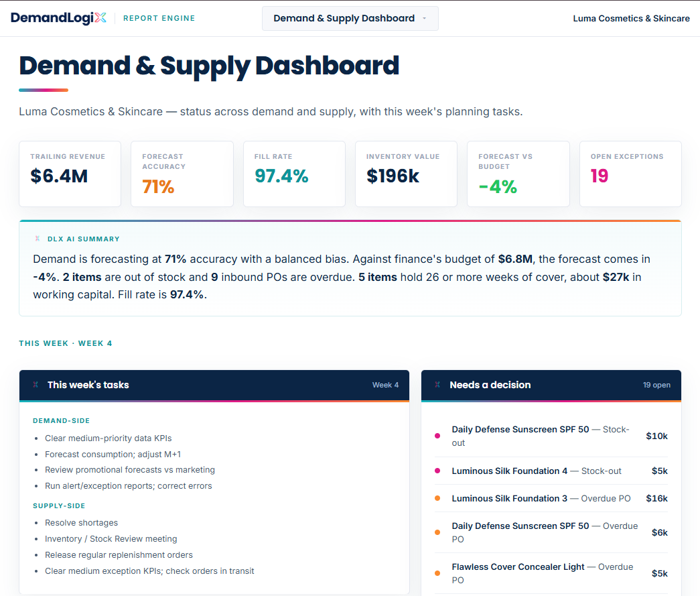This screenshot has height=596, width=700.
Task: Click the DemandLogiX logo
Action: coord(58,18)
